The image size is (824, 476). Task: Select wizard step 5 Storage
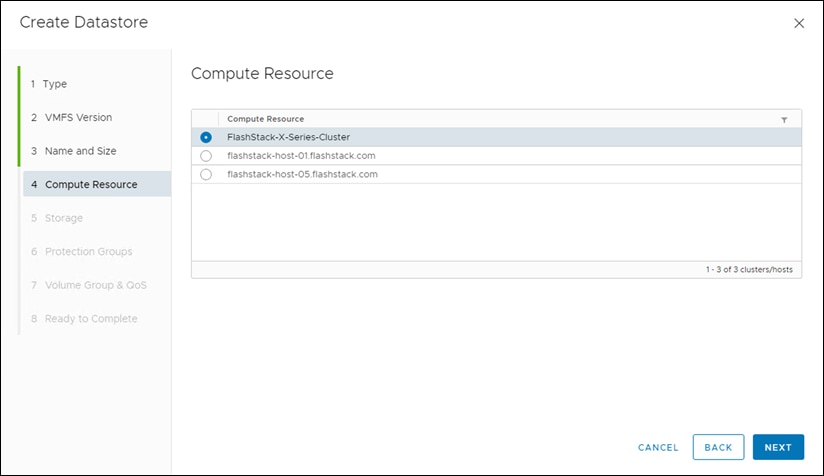point(57,218)
